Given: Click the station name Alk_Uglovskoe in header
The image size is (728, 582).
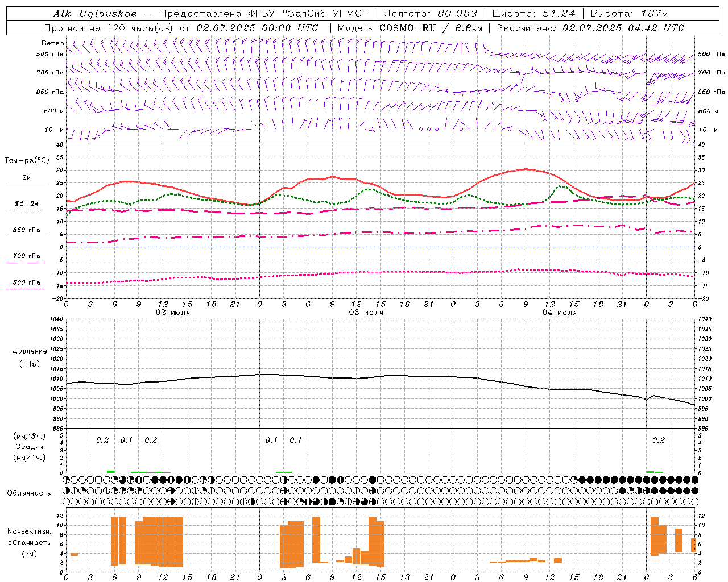Looking at the screenshot, I should pos(94,14).
